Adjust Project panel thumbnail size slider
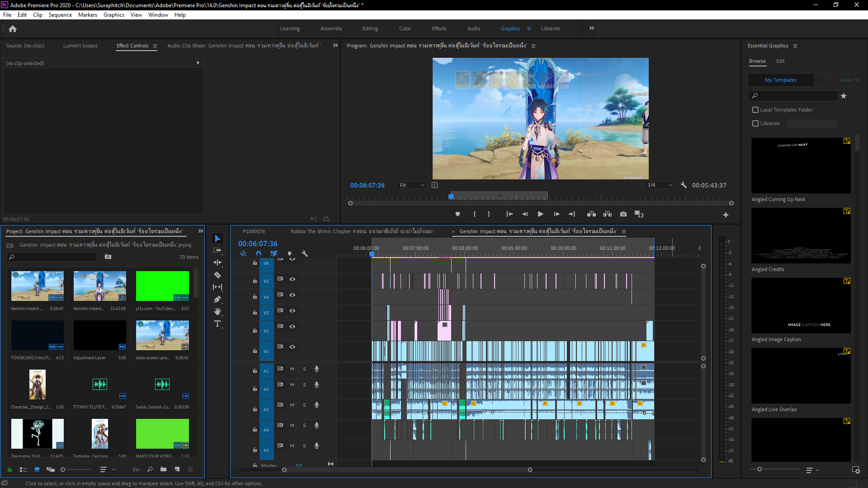 63,469
